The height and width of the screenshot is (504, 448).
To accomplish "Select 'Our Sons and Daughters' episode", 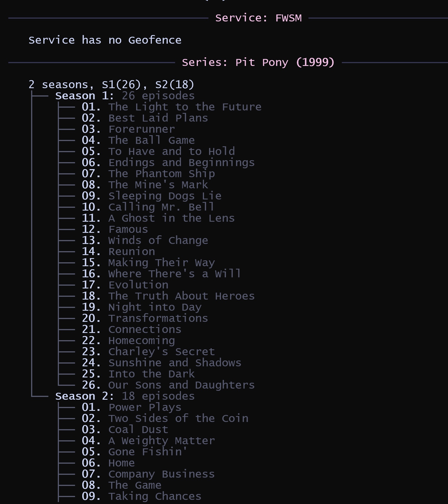I will 181,385.
